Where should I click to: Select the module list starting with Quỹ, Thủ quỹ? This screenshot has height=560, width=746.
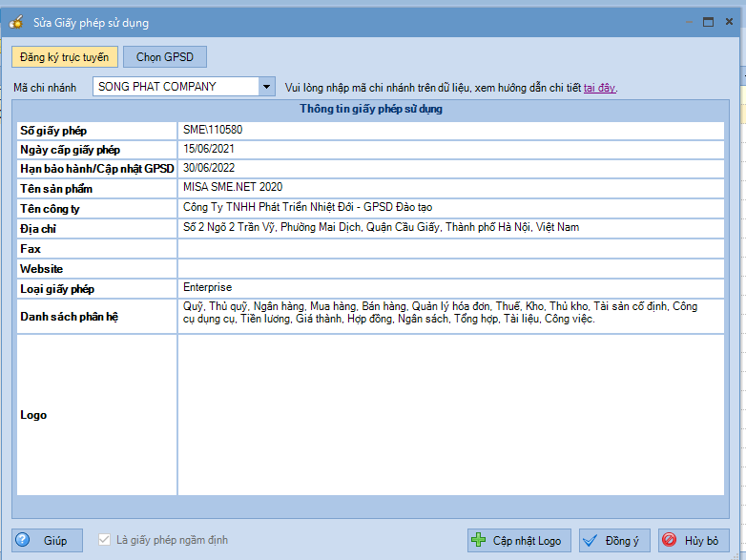pyautogui.click(x=440, y=313)
